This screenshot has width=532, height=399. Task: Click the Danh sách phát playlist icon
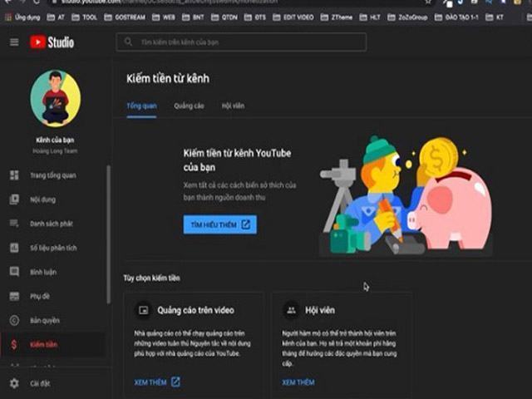coord(14,224)
